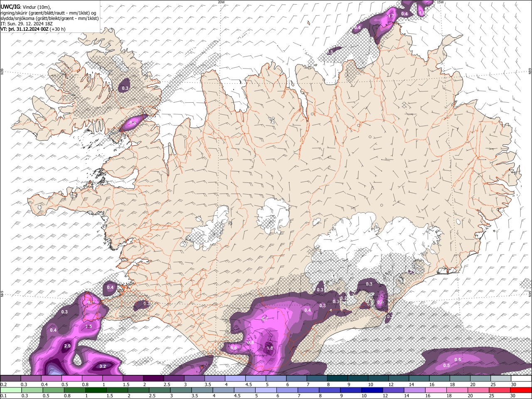The image size is (532, 399).
Task: Click the 3.2 precipitation value on the map
Action: (103, 366)
